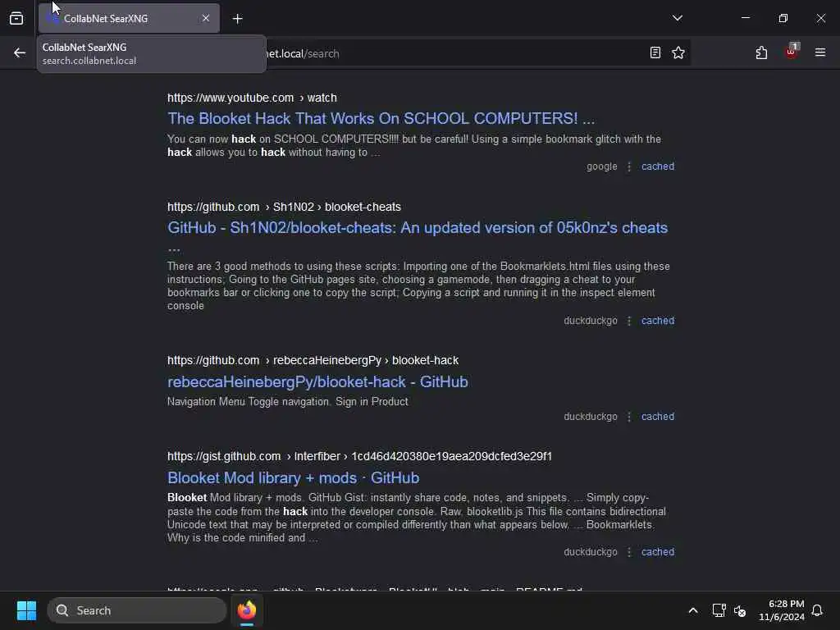Click the github.com rebeccaHeinebergPy URL text
This screenshot has height=630, width=840.
tap(313, 360)
